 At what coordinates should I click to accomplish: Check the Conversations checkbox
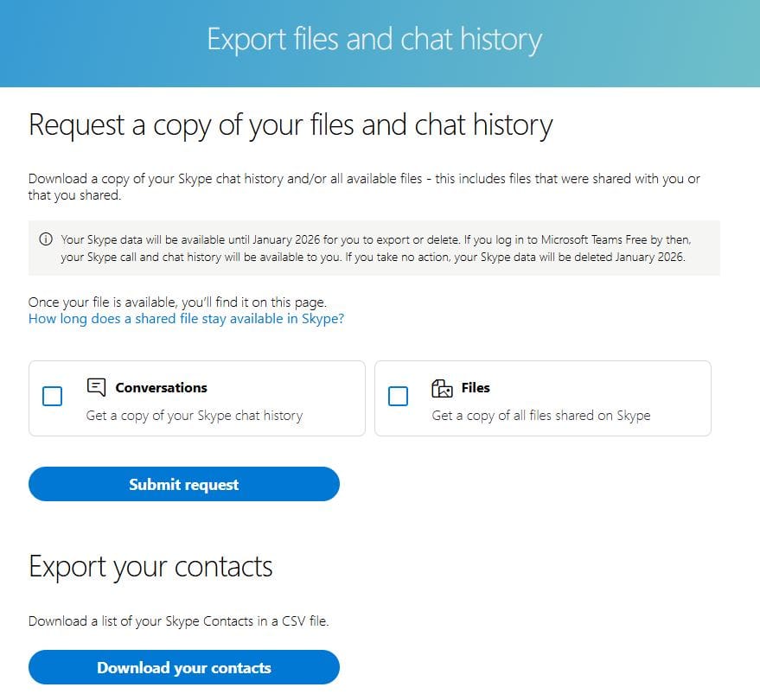(53, 396)
